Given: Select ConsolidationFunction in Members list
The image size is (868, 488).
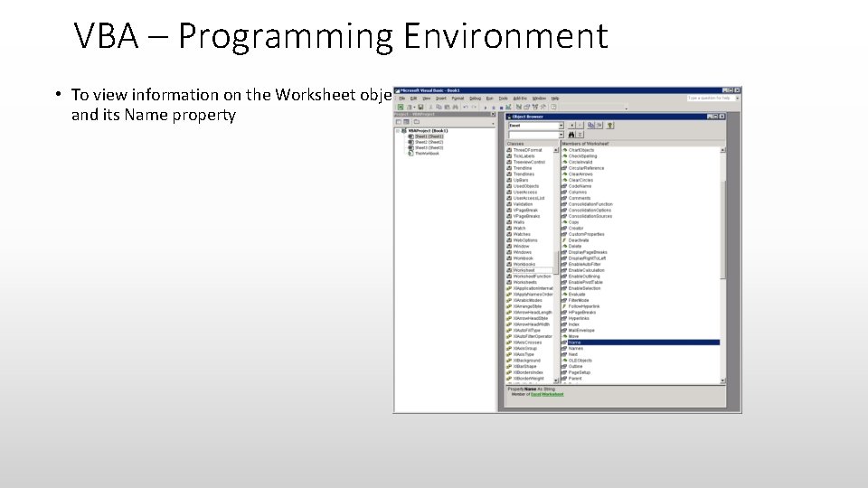Looking at the screenshot, I should pos(590,204).
